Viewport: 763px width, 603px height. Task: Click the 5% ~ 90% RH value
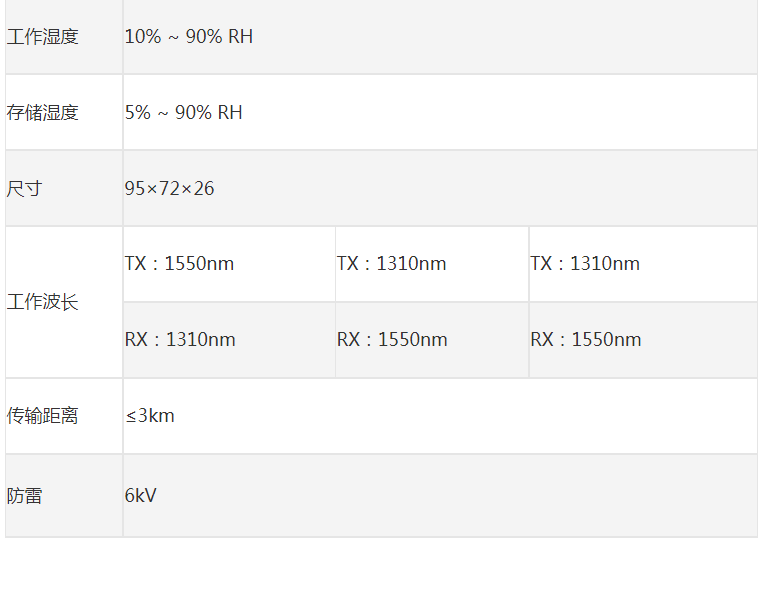[x=184, y=113]
